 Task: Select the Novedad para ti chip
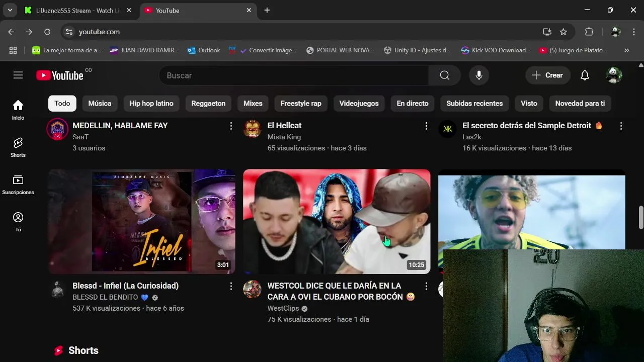[580, 103]
